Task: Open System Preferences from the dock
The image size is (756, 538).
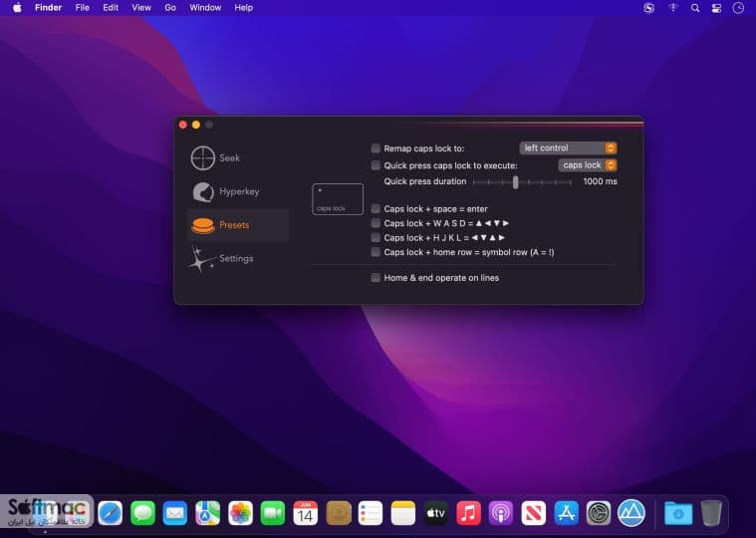Action: [599, 512]
